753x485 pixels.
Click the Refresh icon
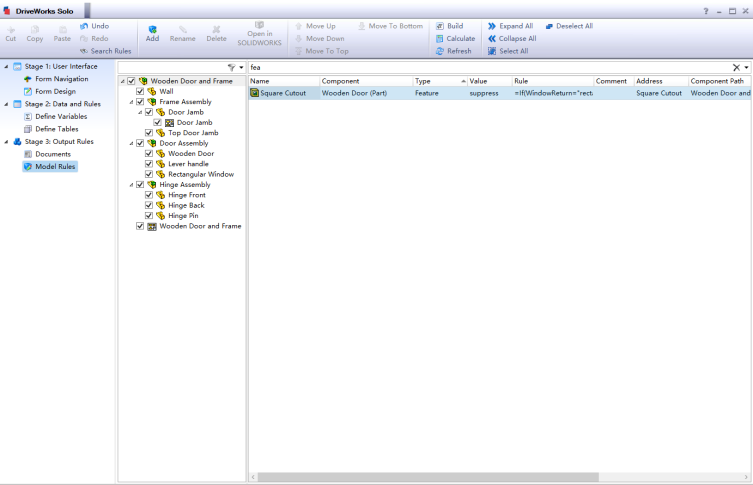point(453,51)
